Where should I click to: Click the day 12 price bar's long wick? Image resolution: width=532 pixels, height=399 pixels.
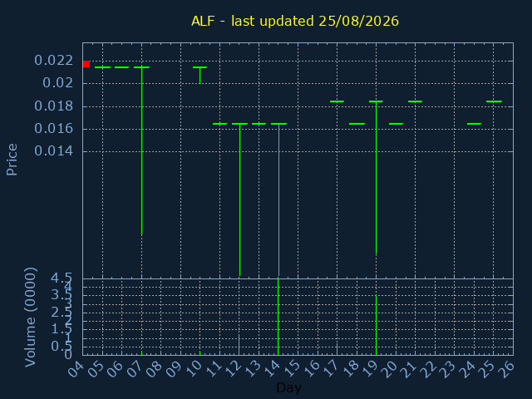[x=240, y=199]
